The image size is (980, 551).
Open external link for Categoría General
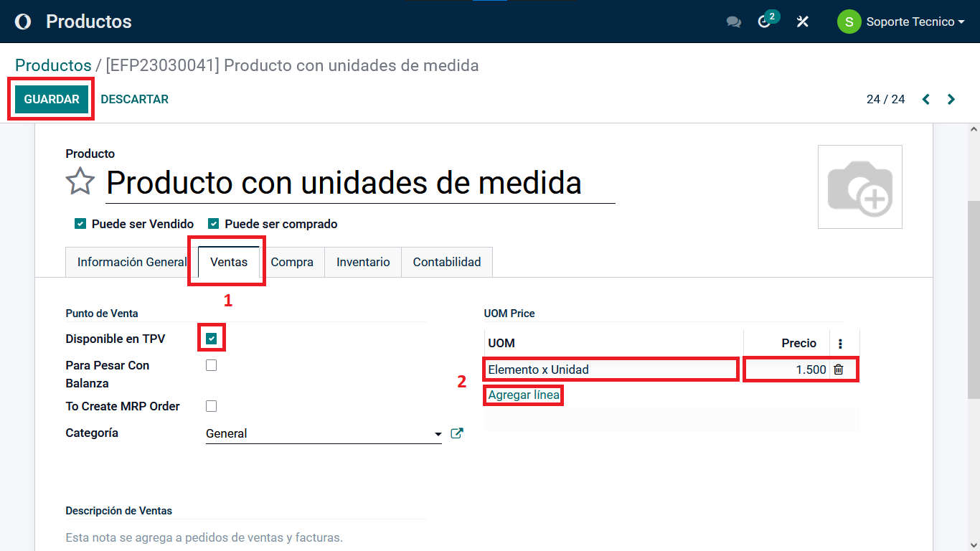[456, 433]
